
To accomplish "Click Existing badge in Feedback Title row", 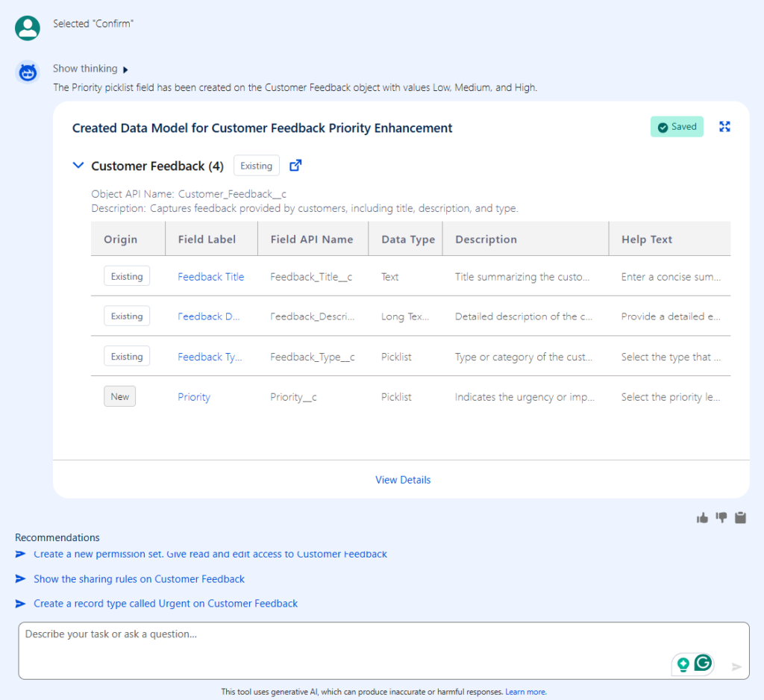I will [x=127, y=276].
